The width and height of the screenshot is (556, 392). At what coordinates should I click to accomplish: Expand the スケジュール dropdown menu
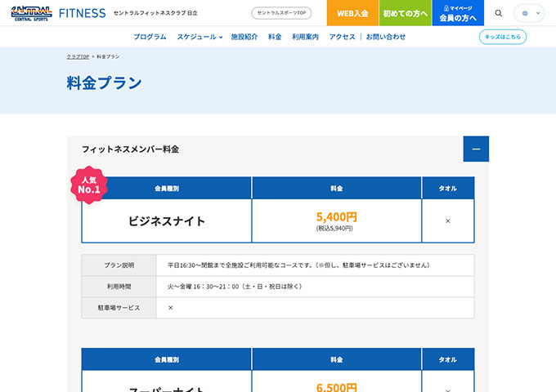[200, 37]
